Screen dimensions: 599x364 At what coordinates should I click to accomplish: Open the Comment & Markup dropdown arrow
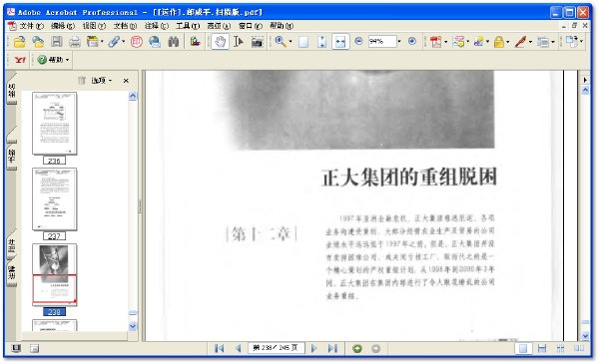coord(467,42)
